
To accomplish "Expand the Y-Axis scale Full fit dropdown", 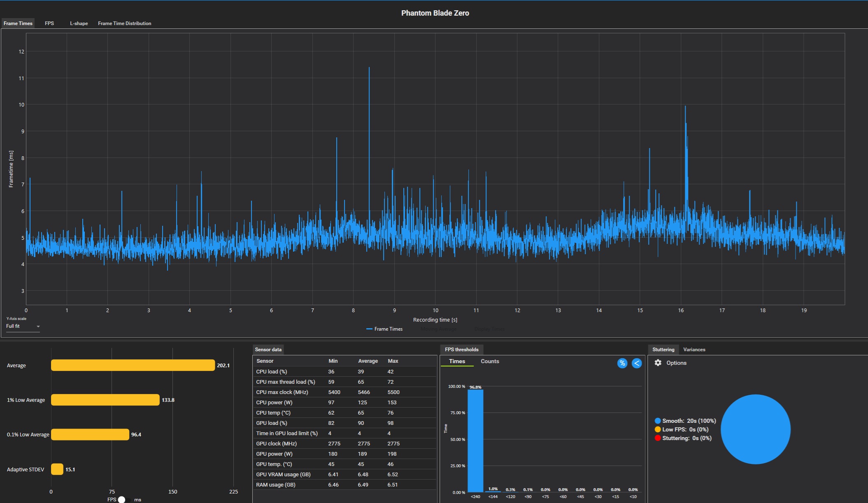I will tap(23, 326).
